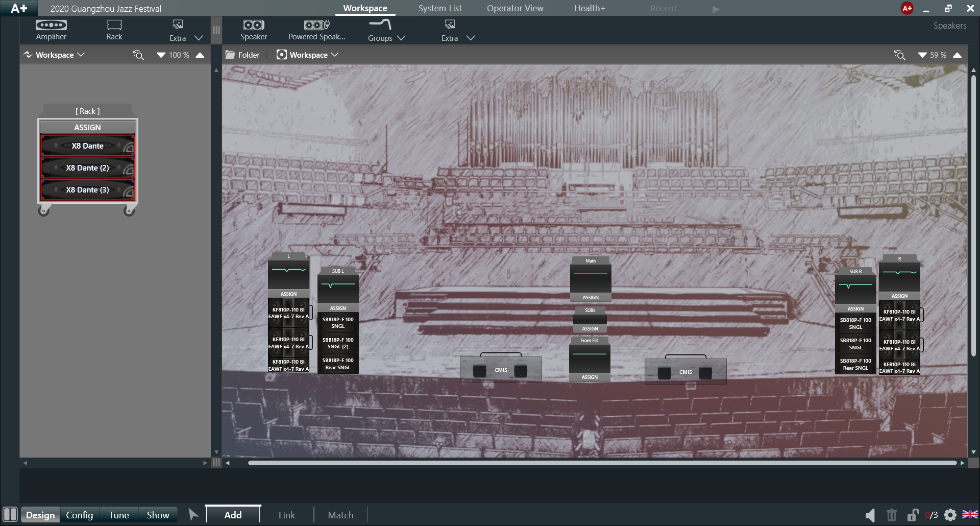This screenshot has height=526, width=980.
Task: Increase left panel zoom with up arrow
Action: point(200,55)
